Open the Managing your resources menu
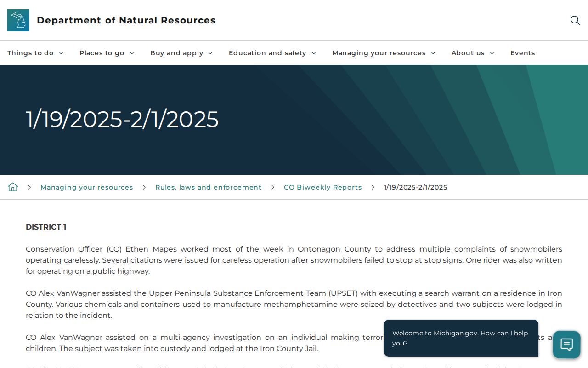The height and width of the screenshot is (368, 588). click(384, 53)
